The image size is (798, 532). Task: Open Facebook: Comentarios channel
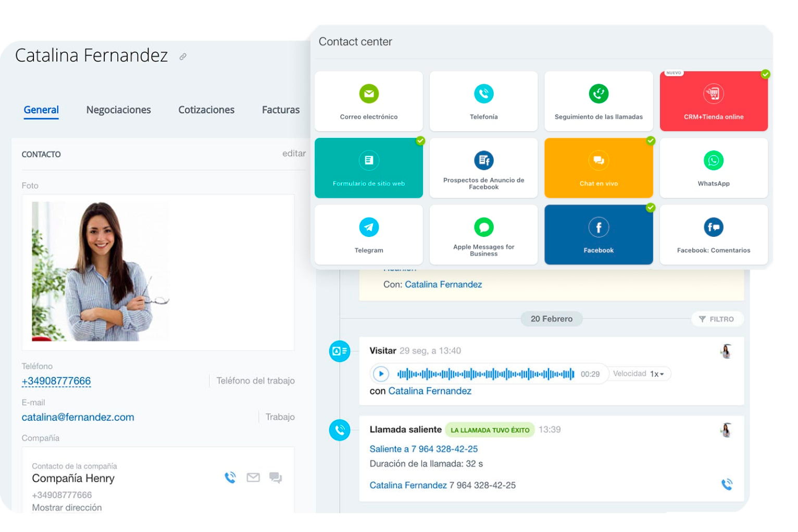coord(713,234)
